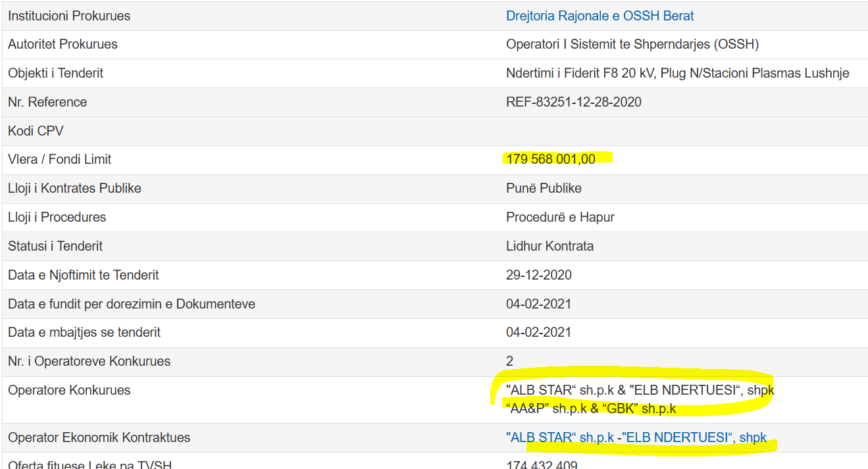Image resolution: width=868 pixels, height=469 pixels.
Task: Click the Procedurë e Hapur value
Action: tap(559, 217)
